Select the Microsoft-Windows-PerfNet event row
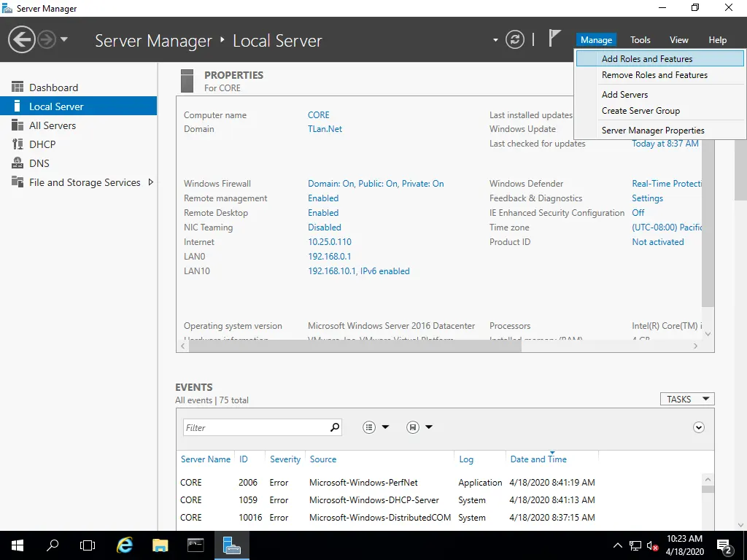 click(440, 483)
